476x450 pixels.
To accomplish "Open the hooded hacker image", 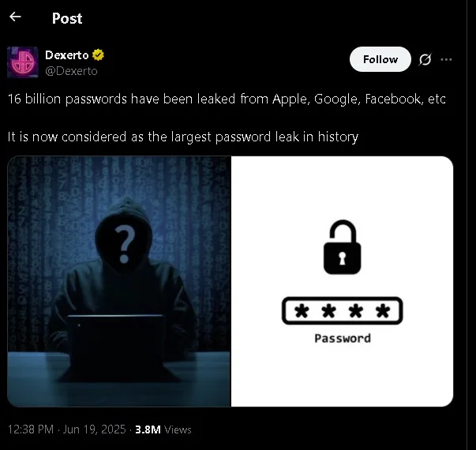I will [x=119, y=281].
